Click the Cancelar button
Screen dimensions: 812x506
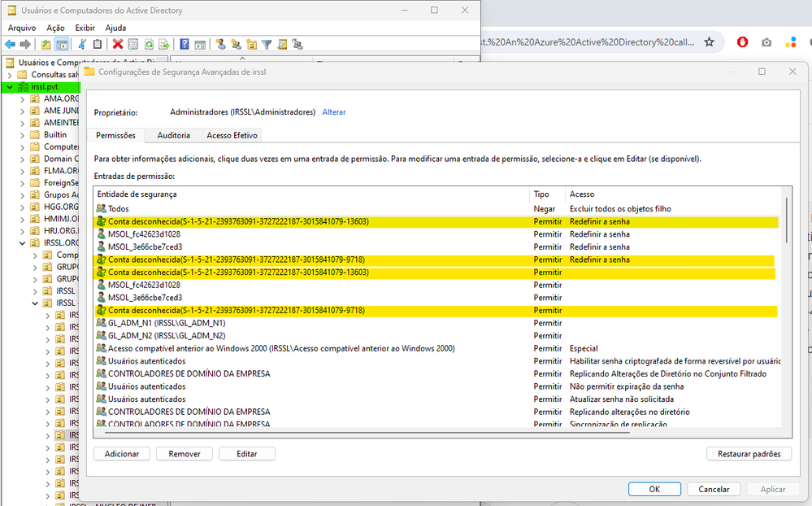[714, 489]
